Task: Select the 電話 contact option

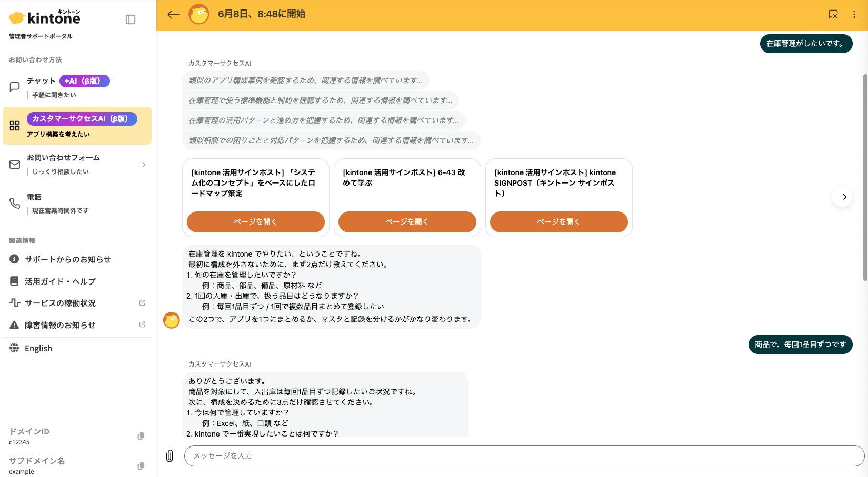Action: pyautogui.click(x=77, y=204)
